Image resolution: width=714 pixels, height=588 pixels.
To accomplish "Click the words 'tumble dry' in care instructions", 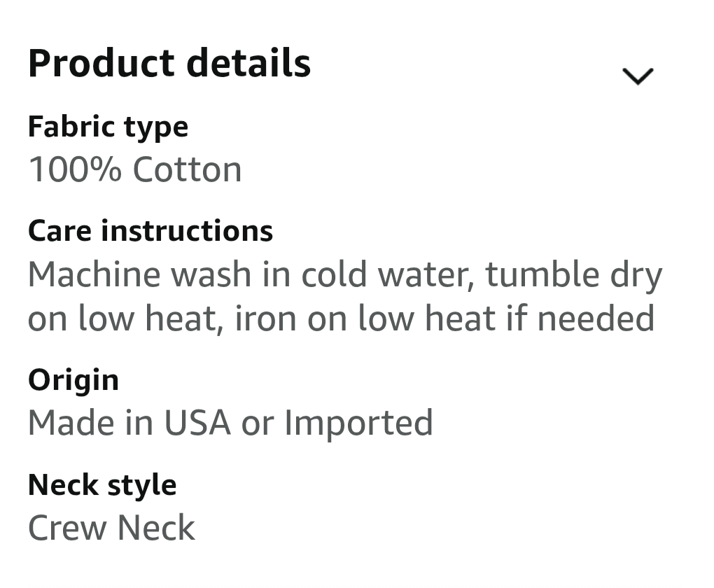I will coord(574,274).
